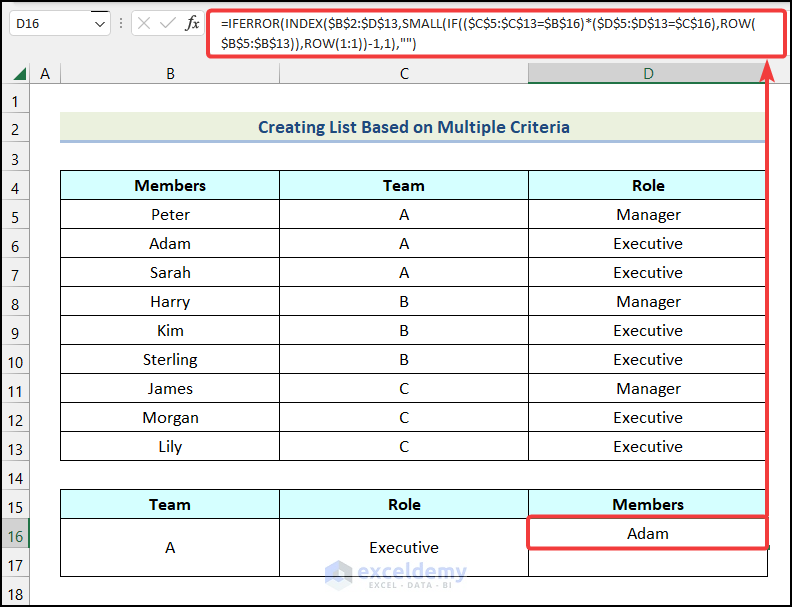
Task: Select column D header
Action: pyautogui.click(x=647, y=73)
